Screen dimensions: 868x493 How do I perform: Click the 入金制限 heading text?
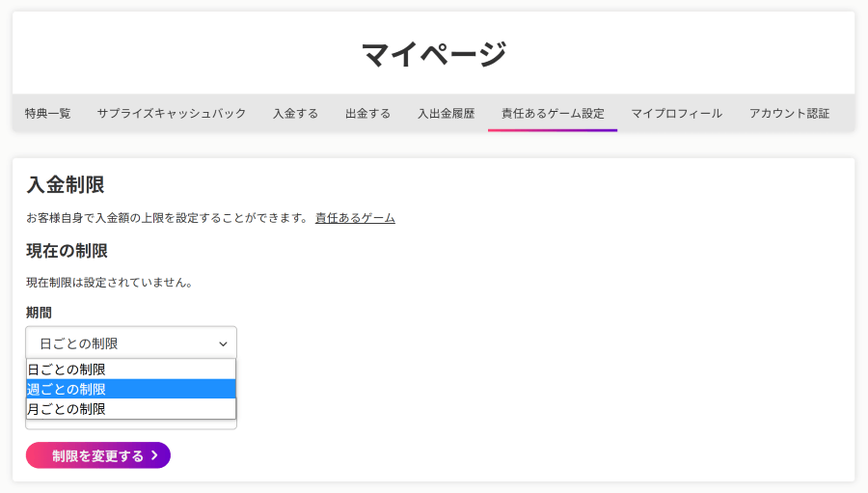click(66, 184)
